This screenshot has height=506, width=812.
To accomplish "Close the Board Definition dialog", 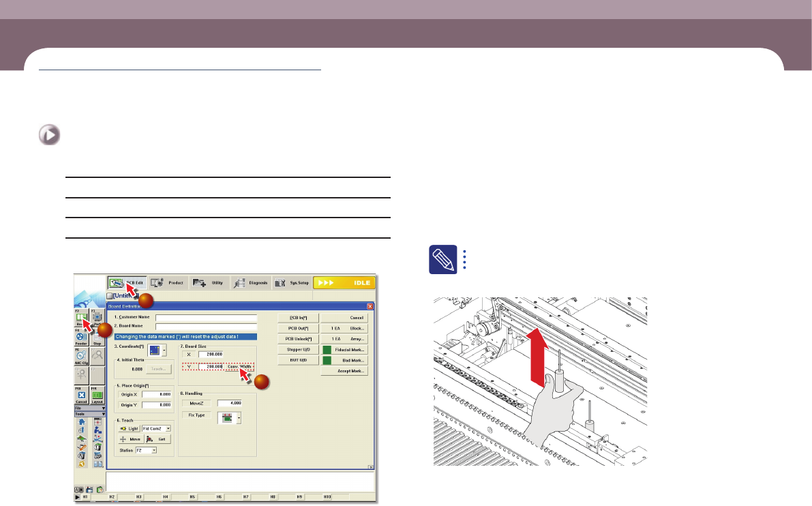I will click(370, 306).
